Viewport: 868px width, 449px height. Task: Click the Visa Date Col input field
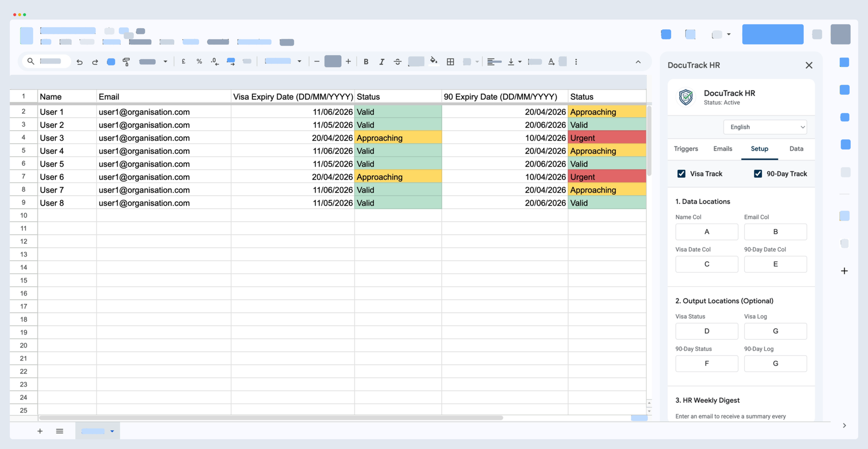pyautogui.click(x=706, y=264)
